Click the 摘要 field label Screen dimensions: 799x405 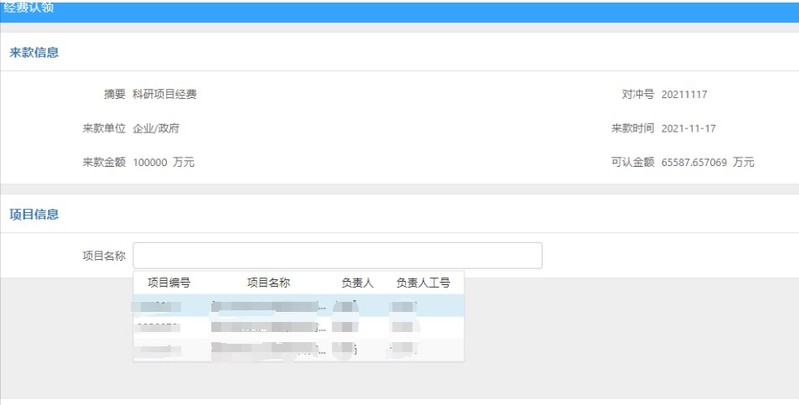(114, 95)
